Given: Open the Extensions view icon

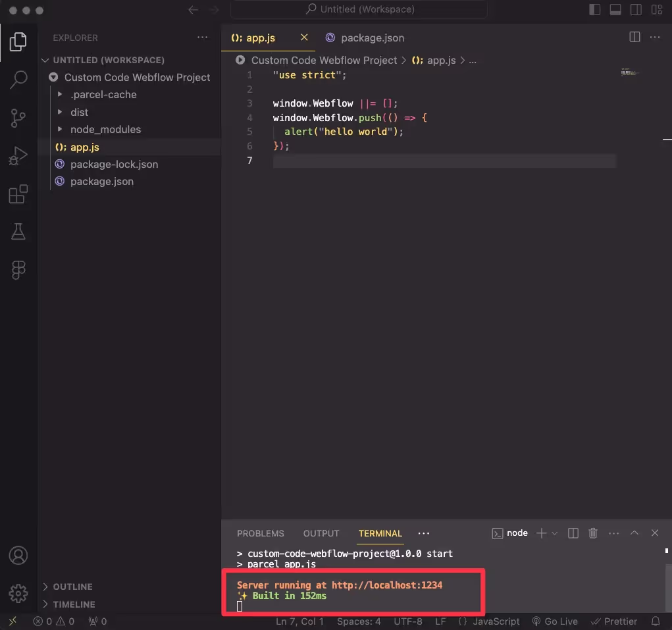Looking at the screenshot, I should [x=18, y=194].
